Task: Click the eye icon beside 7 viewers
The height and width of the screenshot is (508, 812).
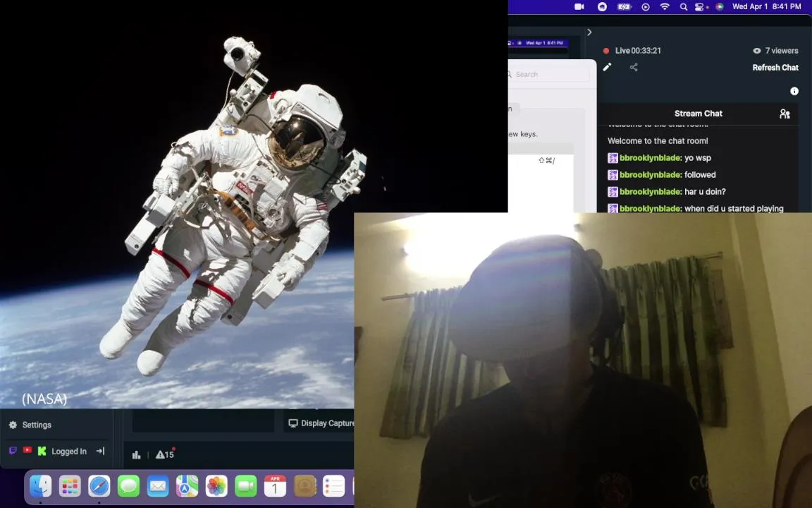Action: click(x=756, y=51)
